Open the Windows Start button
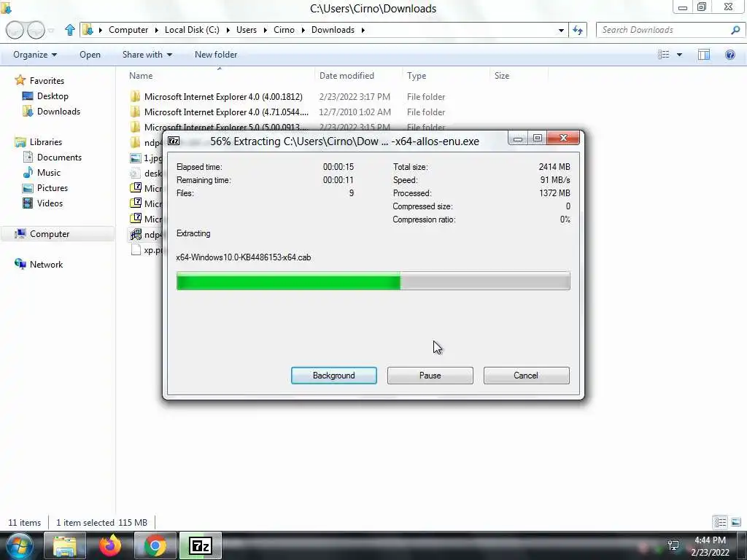 point(19,545)
